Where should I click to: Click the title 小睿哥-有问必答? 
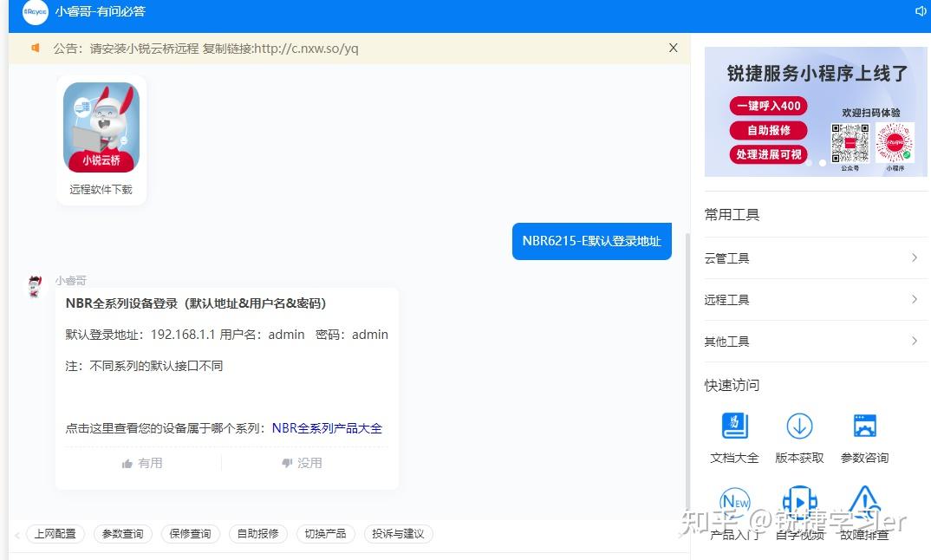(101, 11)
